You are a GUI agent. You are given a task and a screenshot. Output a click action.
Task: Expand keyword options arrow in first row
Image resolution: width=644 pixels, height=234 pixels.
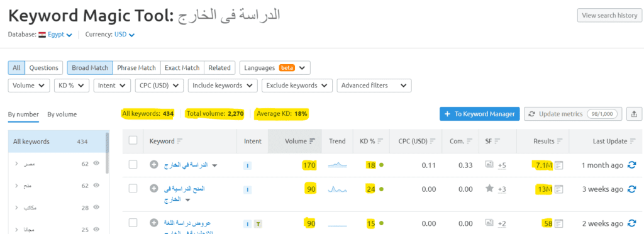(x=214, y=165)
